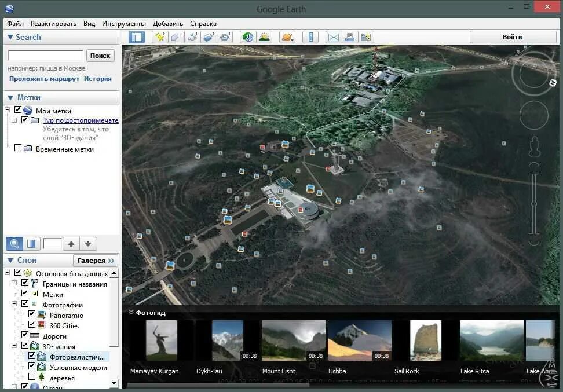This screenshot has height=392, width=563.
Task: Open Проложить маршрут directions link
Action: pos(44,79)
